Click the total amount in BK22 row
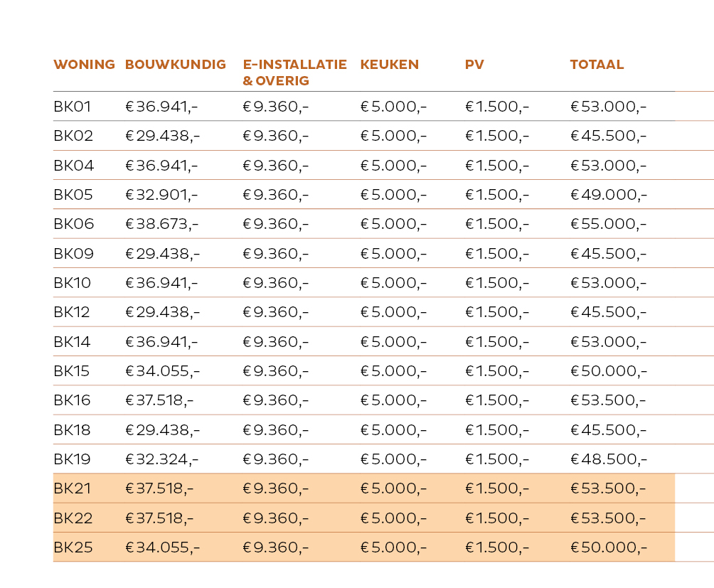The image size is (714, 588). pyautogui.click(x=608, y=518)
